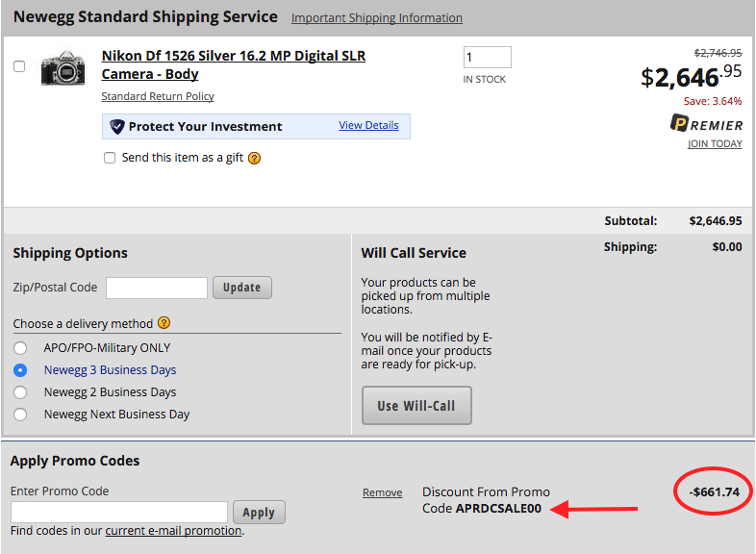Focus the Enter Promo Code field
The height and width of the screenshot is (554, 756).
[119, 512]
